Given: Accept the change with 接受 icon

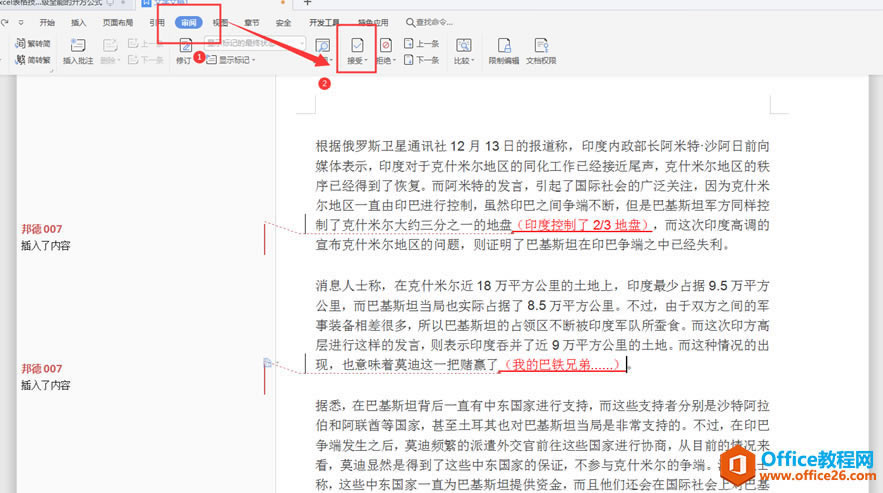Looking at the screenshot, I should 357,45.
